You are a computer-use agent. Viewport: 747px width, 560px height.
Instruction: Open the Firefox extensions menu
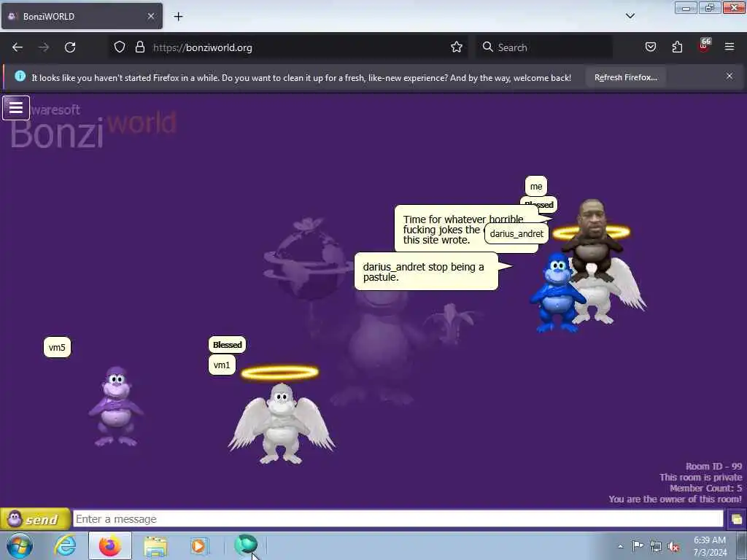point(677,47)
